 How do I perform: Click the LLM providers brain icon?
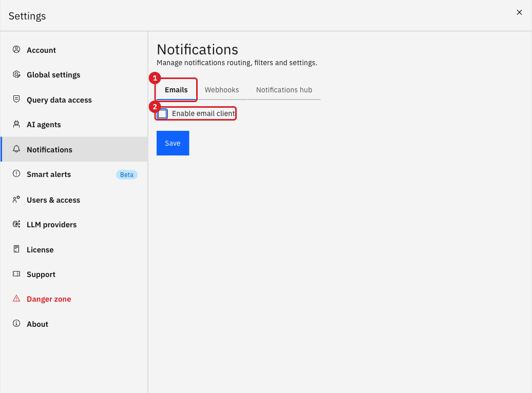[x=16, y=224]
